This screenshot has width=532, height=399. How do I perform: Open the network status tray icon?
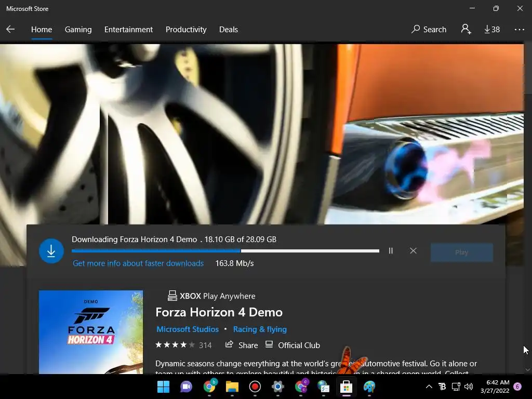tap(456, 387)
